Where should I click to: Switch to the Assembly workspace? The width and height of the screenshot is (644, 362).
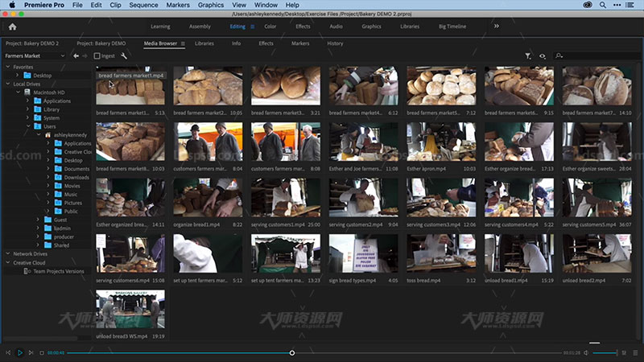pyautogui.click(x=200, y=27)
